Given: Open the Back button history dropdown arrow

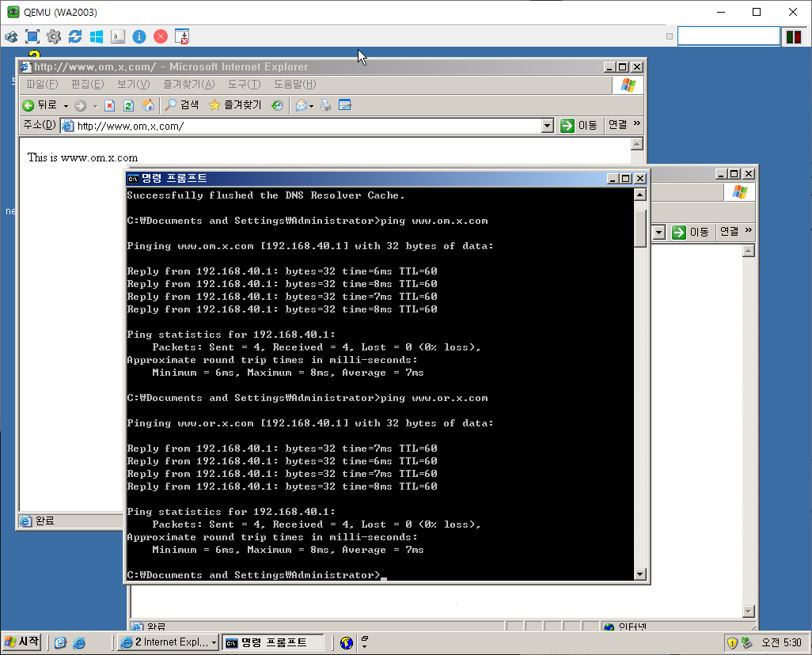Looking at the screenshot, I should [x=66, y=106].
